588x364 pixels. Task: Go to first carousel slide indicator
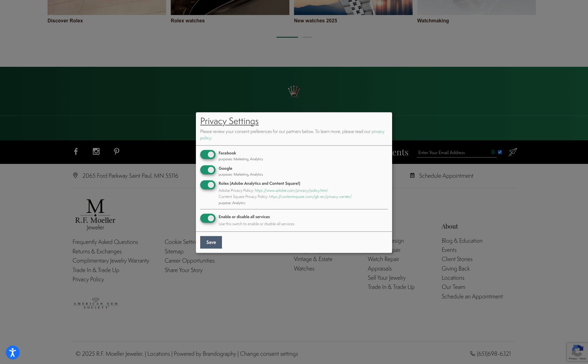point(287,37)
